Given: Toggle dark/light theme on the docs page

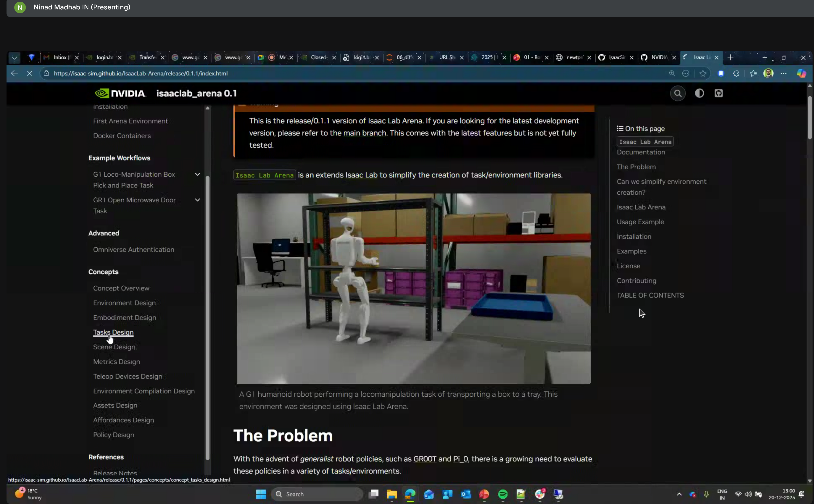Looking at the screenshot, I should point(700,93).
